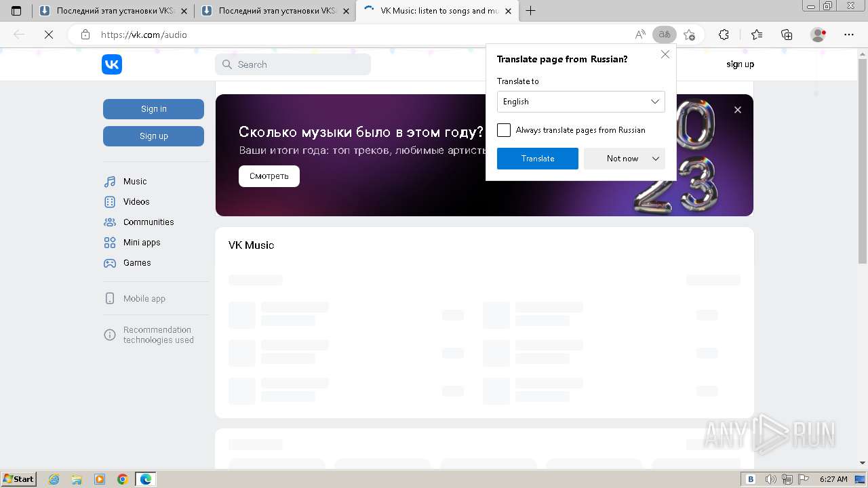Close the second Последний этап tab

pos(346,11)
